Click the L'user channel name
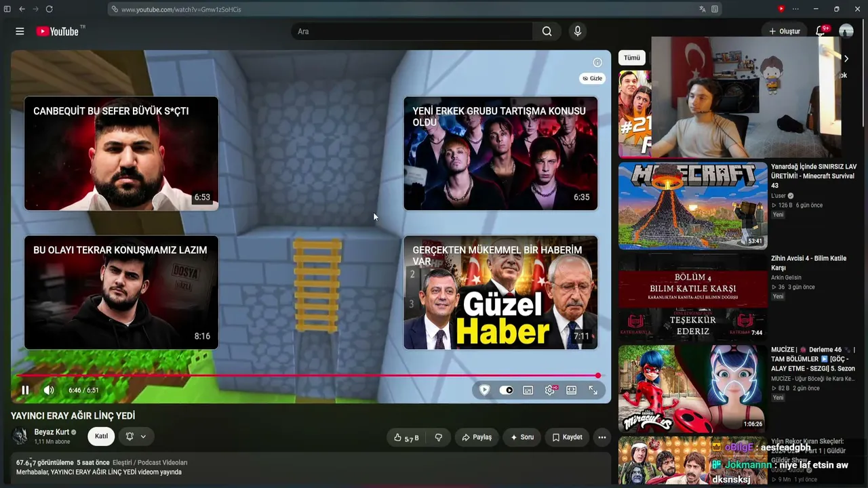868x488 pixels. (778, 196)
